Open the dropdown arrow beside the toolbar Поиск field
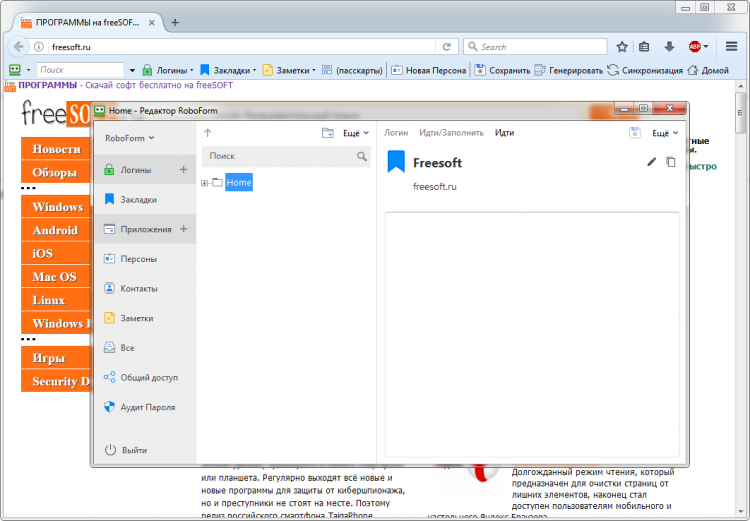 [132, 70]
